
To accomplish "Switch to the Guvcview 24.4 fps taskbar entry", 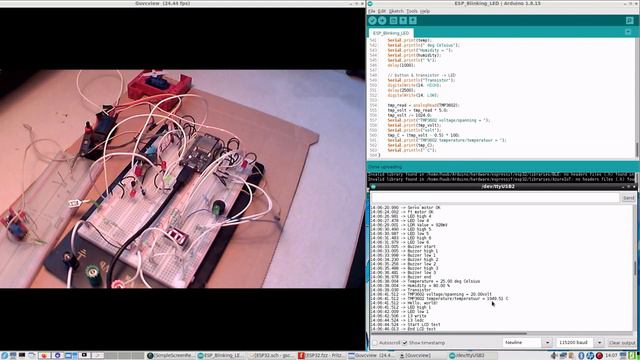I will pos(372,356).
